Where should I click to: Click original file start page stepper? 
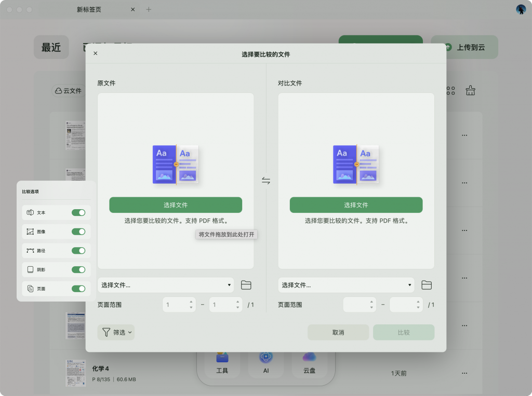191,305
